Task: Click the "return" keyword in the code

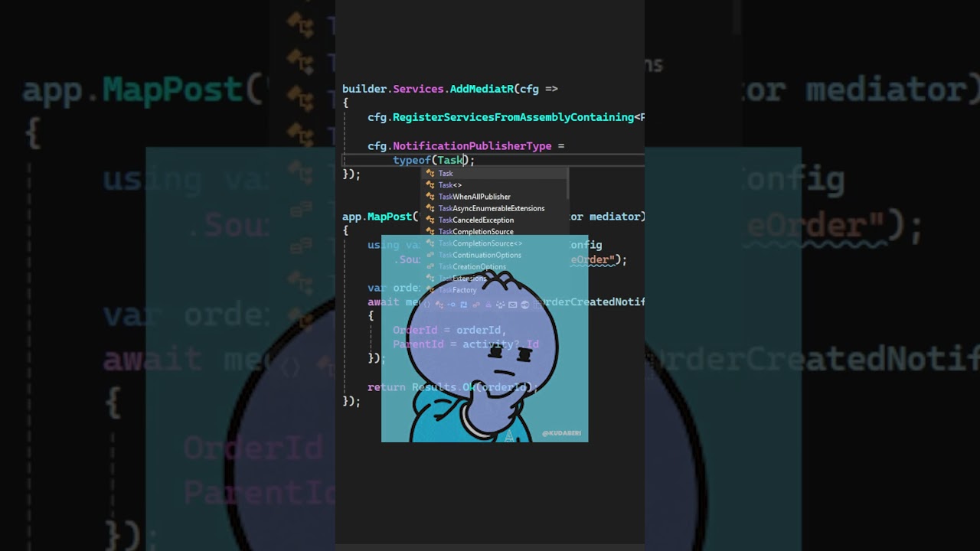Action: click(387, 387)
